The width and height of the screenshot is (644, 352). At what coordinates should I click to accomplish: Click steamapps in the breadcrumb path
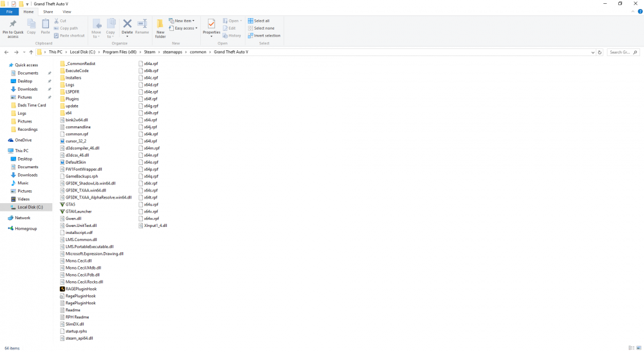(172, 52)
